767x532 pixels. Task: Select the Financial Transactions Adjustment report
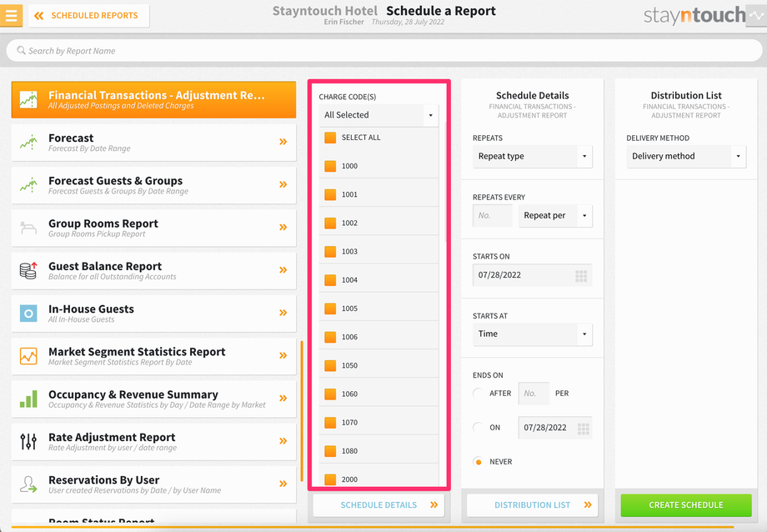tap(153, 100)
